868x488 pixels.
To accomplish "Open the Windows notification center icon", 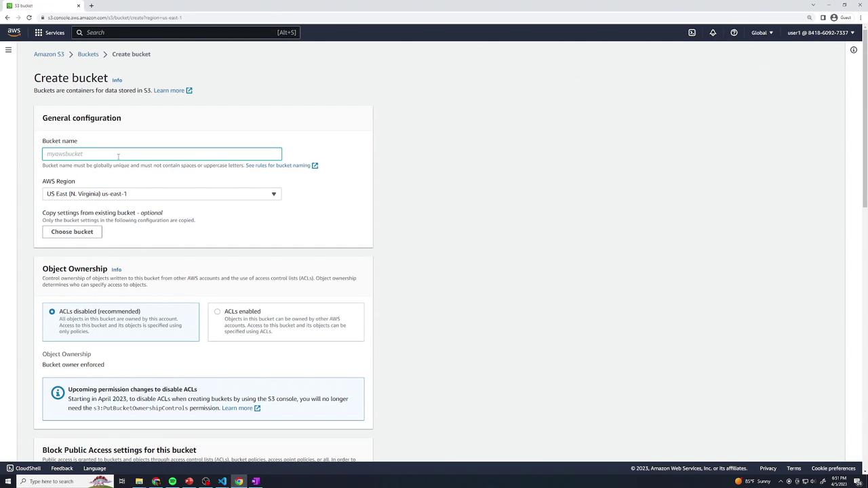I will click(x=858, y=481).
